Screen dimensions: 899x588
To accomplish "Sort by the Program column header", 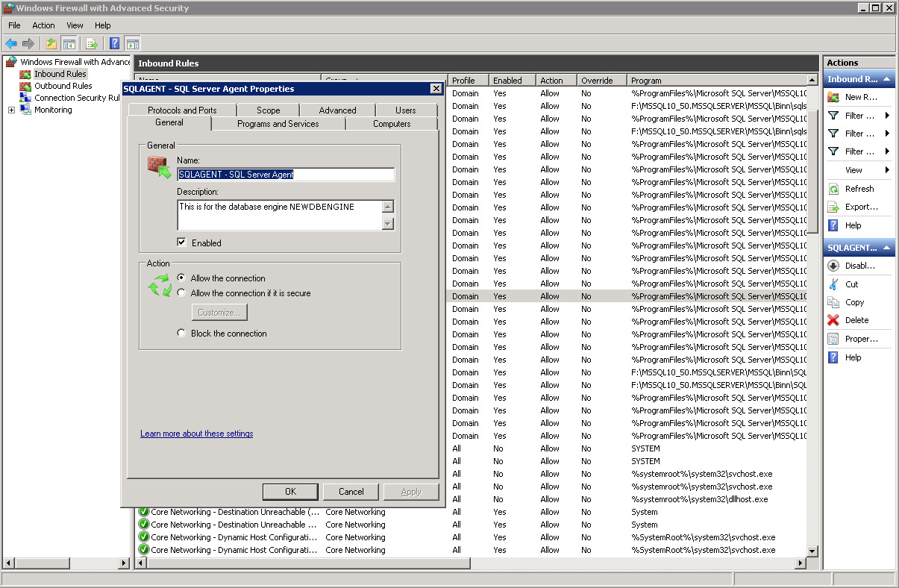I will 716,80.
